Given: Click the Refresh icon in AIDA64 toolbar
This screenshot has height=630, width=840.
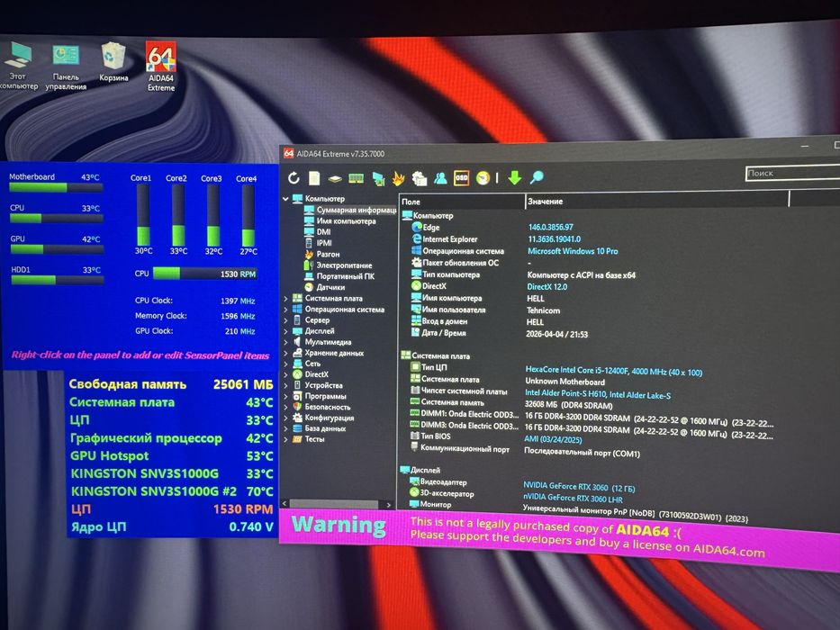Looking at the screenshot, I should [293, 178].
